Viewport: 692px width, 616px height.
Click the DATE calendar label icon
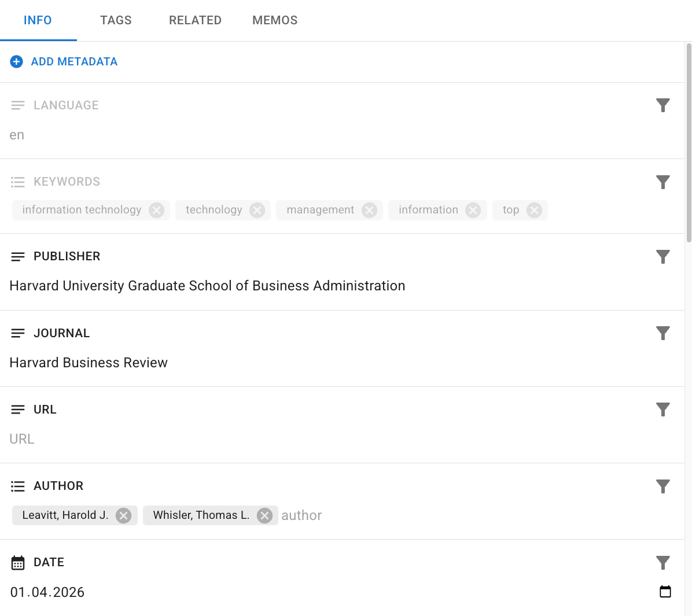[18, 563]
